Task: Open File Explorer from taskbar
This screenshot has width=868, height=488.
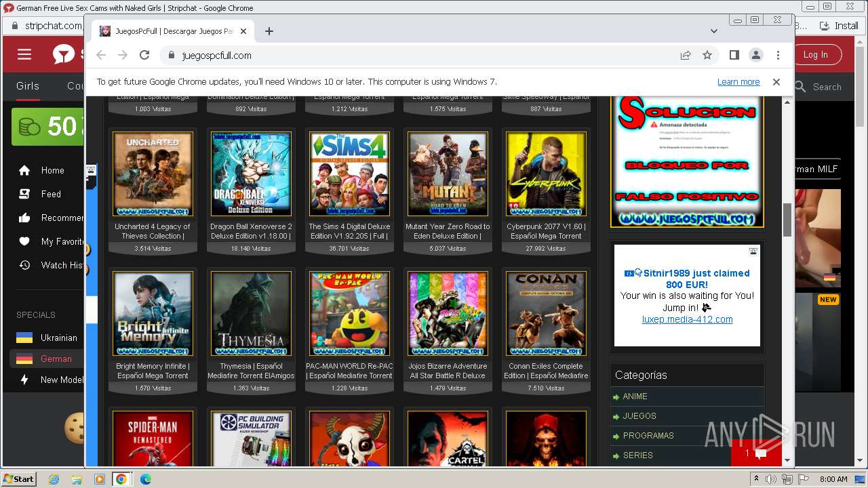Action: tap(77, 479)
